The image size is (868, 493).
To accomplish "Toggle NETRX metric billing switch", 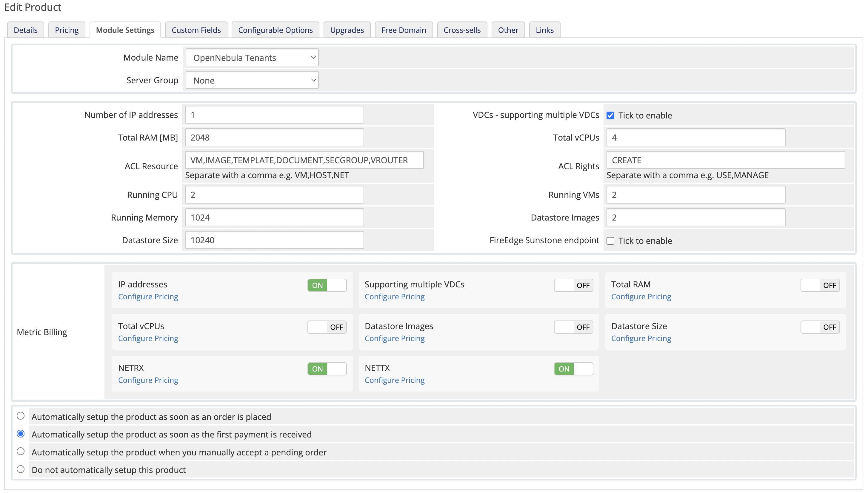I will pyautogui.click(x=327, y=369).
